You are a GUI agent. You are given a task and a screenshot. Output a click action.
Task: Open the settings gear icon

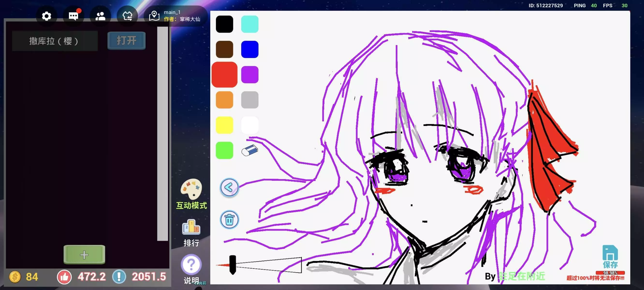click(x=46, y=16)
